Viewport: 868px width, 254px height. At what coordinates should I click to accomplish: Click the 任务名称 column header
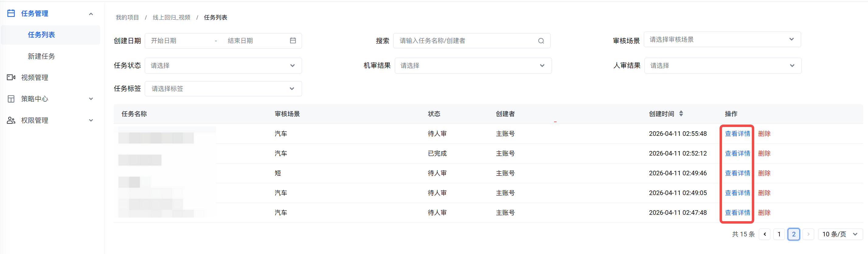point(134,114)
